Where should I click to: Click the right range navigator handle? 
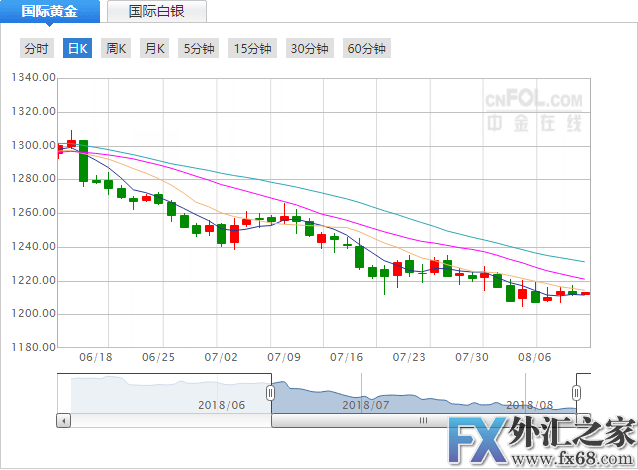576,394
